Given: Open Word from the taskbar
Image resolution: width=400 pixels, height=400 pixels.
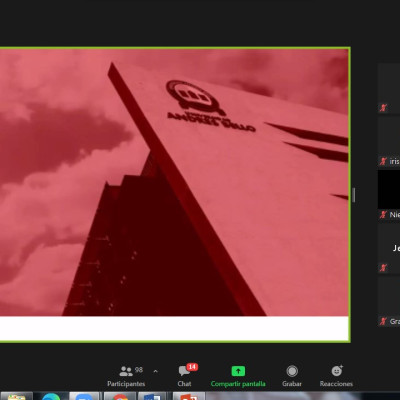Looking at the screenshot, I should coord(152,396).
